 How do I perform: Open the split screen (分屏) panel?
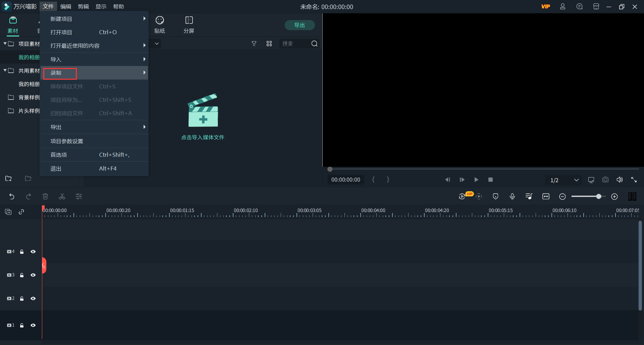pyautogui.click(x=189, y=25)
